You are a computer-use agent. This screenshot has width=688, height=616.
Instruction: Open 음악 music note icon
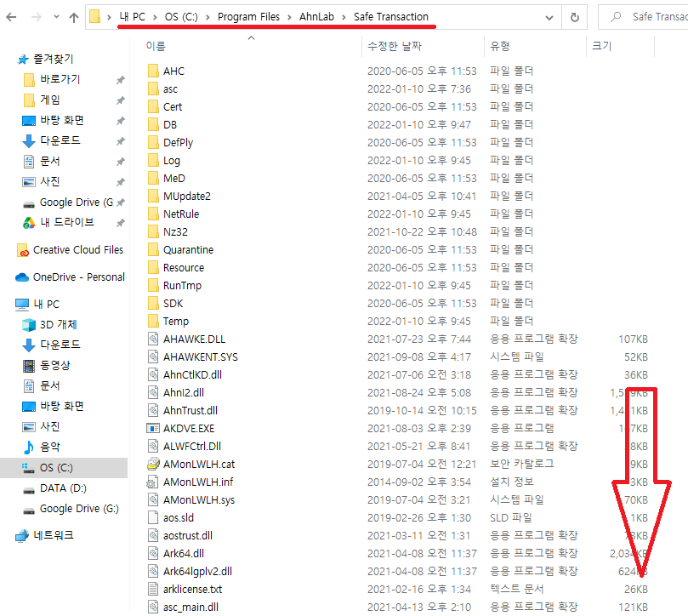29,448
